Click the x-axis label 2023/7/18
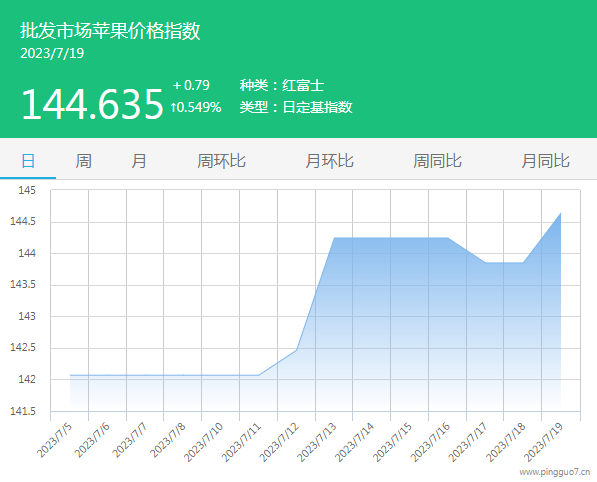 click(506, 442)
